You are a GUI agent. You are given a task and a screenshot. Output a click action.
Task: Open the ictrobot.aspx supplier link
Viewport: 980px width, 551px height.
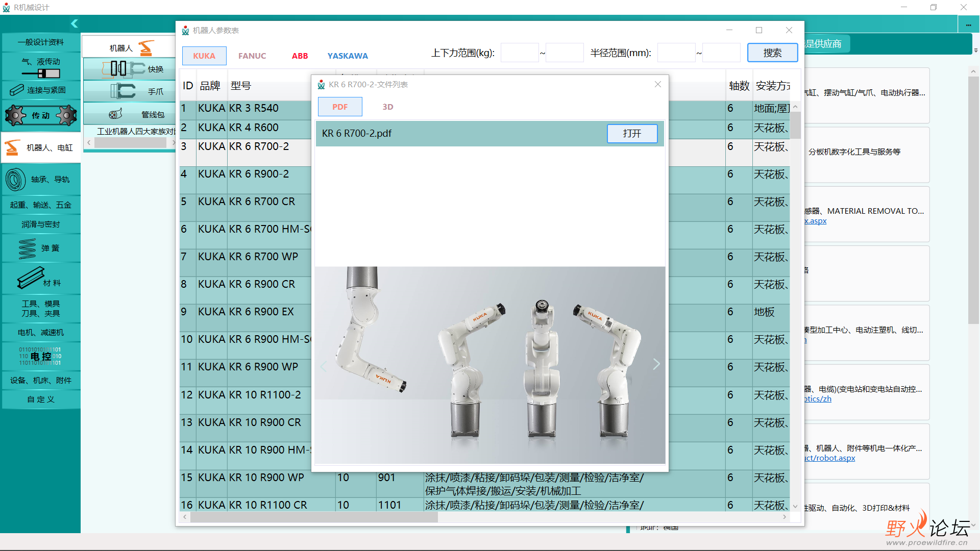pos(830,458)
